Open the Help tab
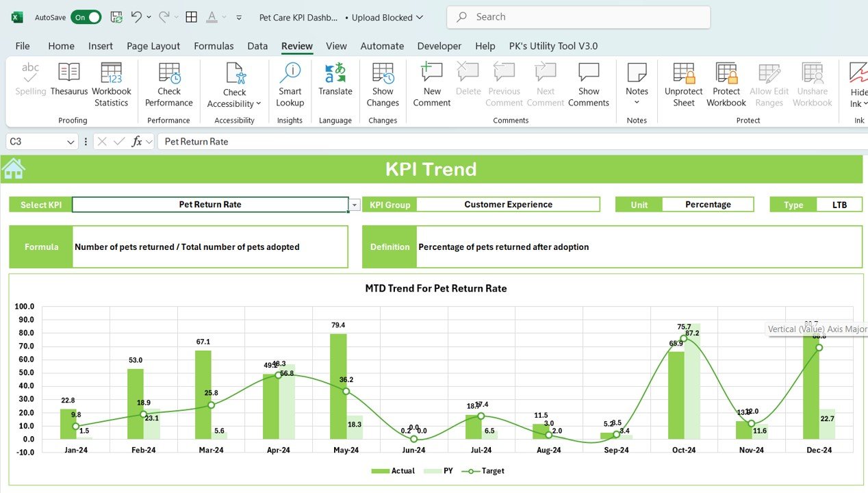This screenshot has height=493, width=868. [x=485, y=46]
